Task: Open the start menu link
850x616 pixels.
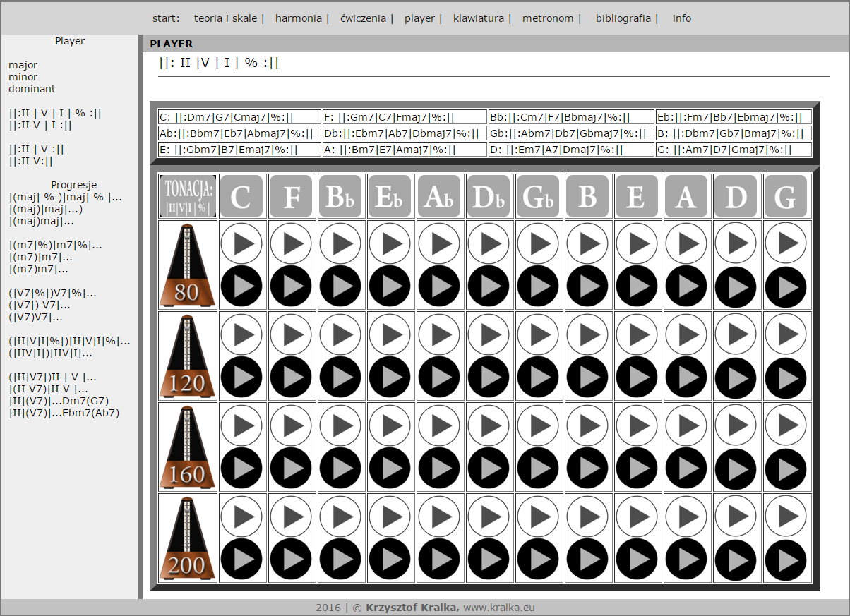Action: pyautogui.click(x=166, y=18)
